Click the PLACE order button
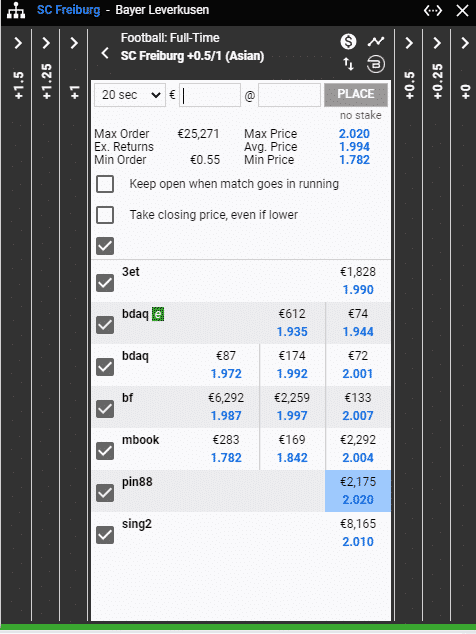 [356, 95]
